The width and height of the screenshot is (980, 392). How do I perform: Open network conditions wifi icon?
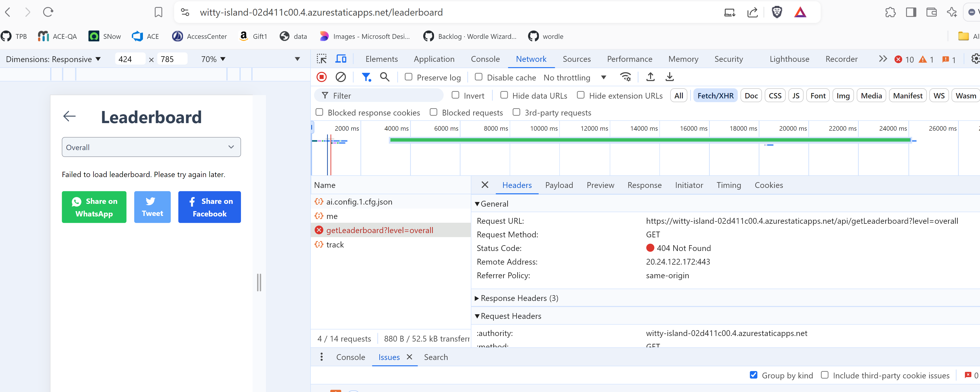coord(626,77)
